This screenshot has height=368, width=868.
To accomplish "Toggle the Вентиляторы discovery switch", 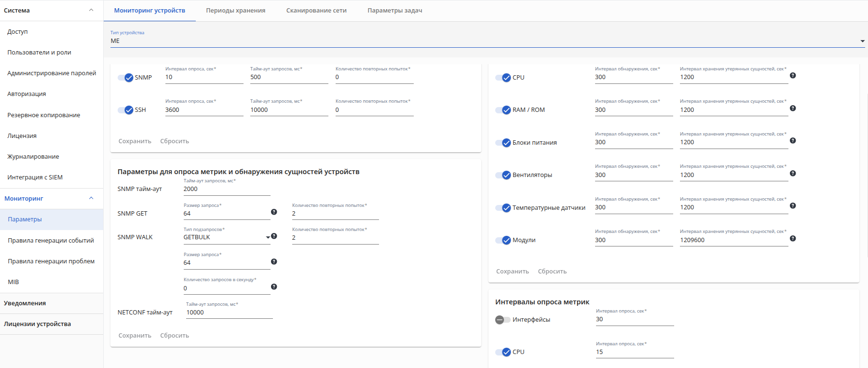I will [503, 175].
